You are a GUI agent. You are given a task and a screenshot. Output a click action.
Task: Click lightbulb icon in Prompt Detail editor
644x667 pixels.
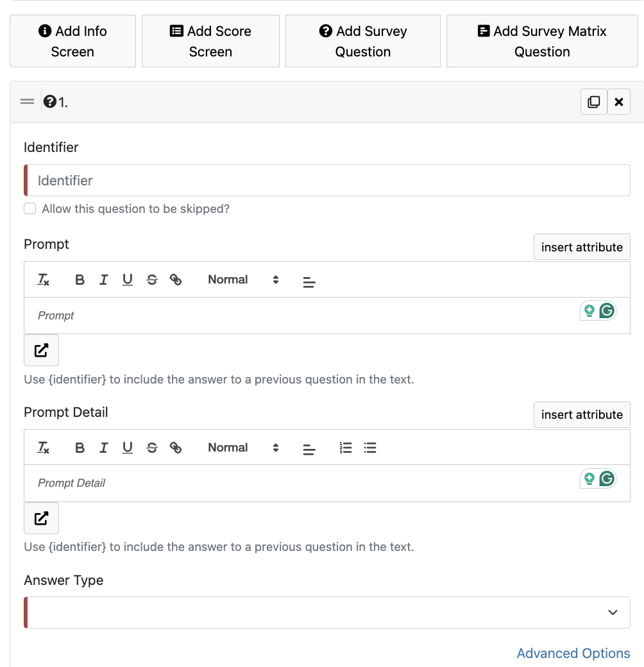[589, 479]
